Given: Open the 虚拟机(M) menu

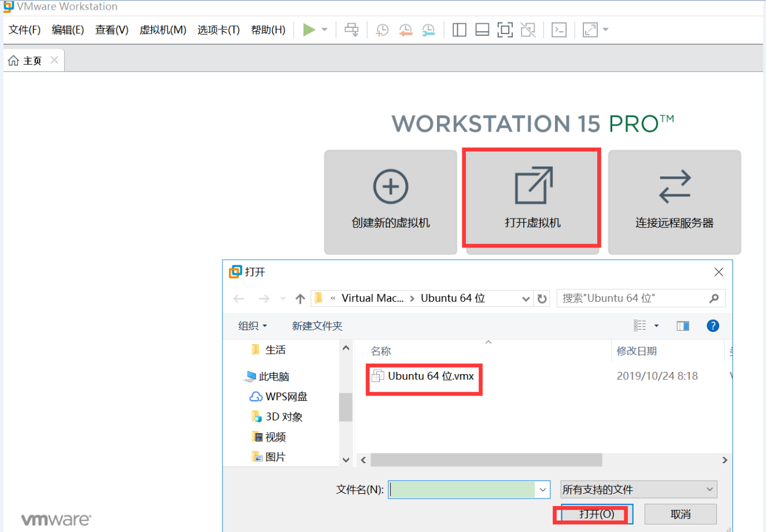Looking at the screenshot, I should click(x=162, y=29).
